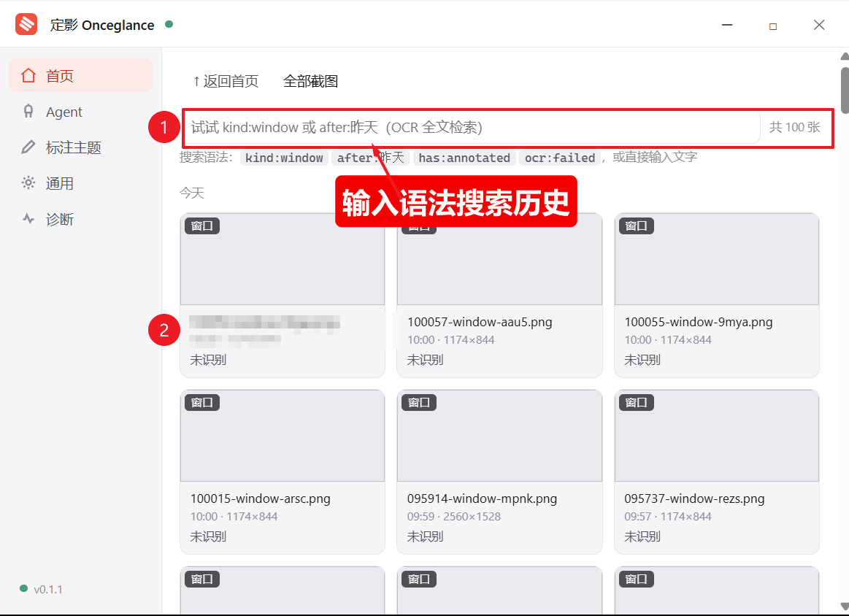This screenshot has height=616, width=849.
Task: Open the Agent sidebar item
Action: click(81, 112)
